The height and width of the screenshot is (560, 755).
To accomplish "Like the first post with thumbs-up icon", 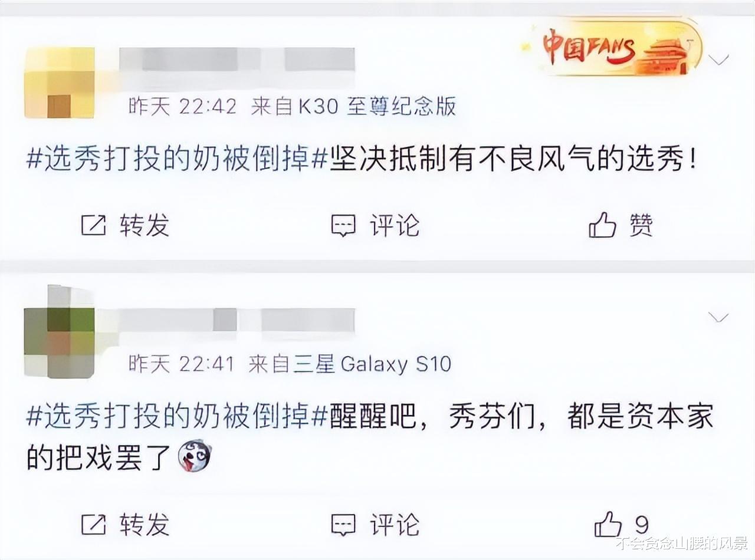I will coord(602,225).
